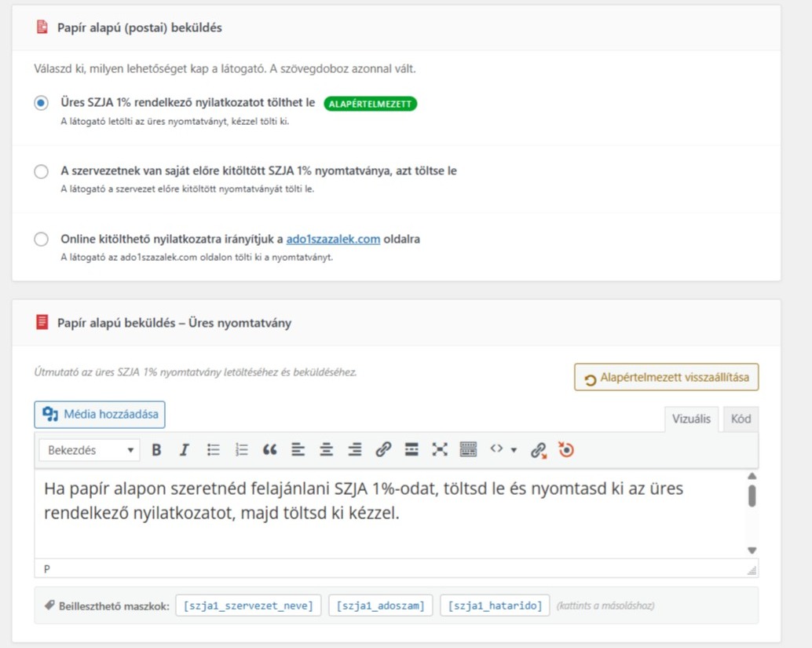Apply italic formatting
Image resolution: width=812 pixels, height=648 pixels.
[x=184, y=450]
